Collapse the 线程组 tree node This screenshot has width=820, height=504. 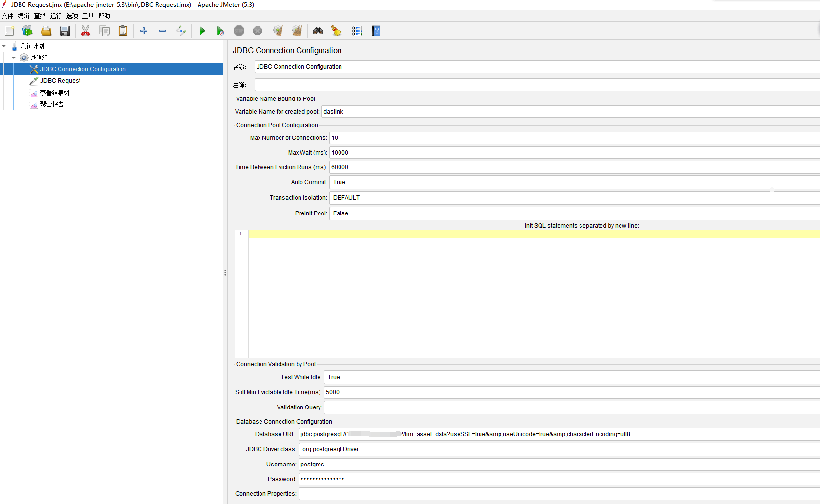[x=14, y=58]
